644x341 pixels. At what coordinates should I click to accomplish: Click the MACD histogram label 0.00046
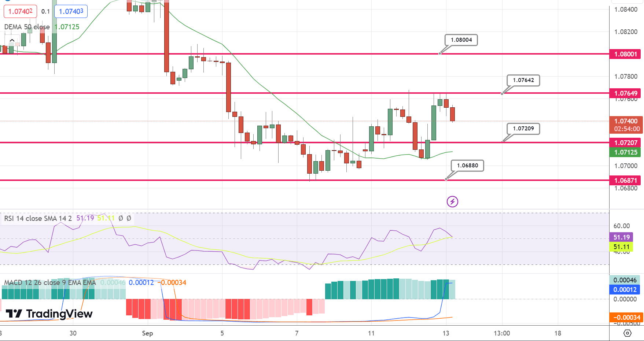(625, 280)
